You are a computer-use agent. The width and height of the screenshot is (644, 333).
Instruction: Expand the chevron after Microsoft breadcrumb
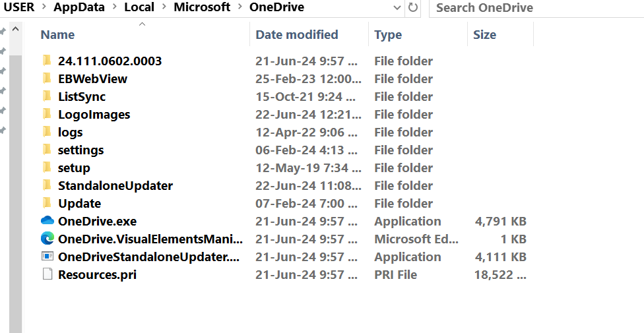pos(240,7)
